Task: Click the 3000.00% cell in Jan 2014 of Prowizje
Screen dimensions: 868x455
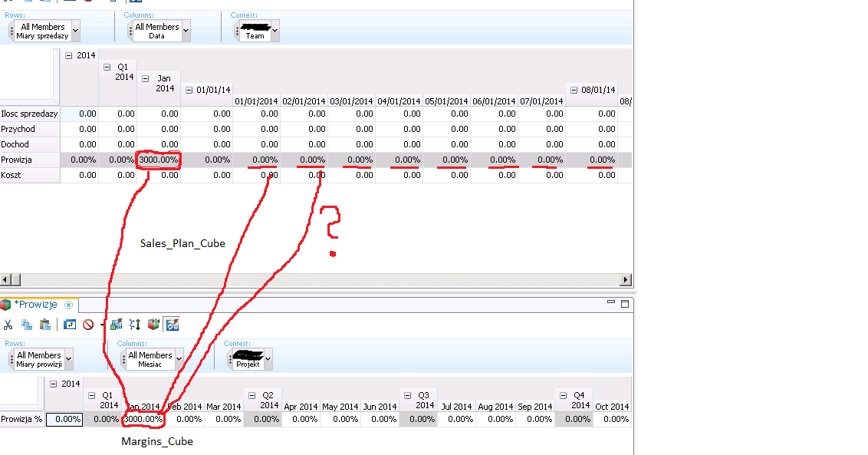Action: point(143,419)
